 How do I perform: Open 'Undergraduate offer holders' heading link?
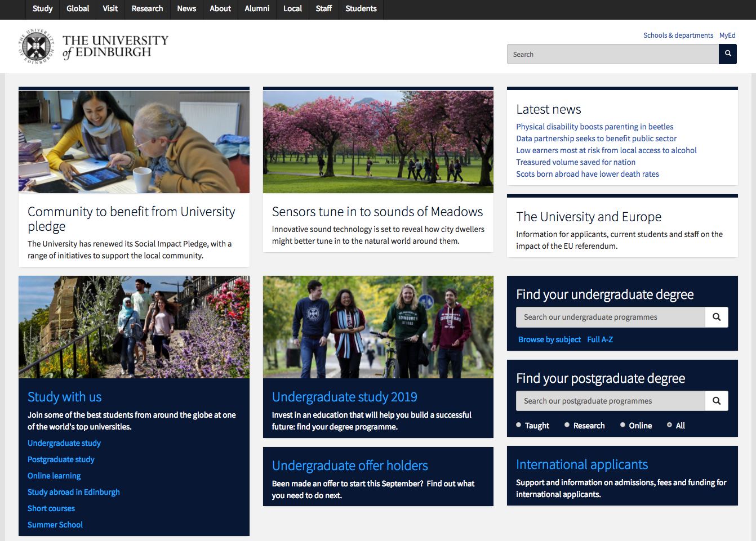pyautogui.click(x=350, y=466)
